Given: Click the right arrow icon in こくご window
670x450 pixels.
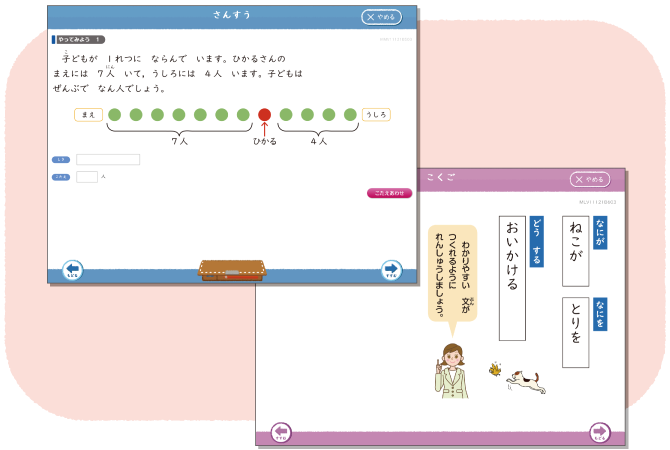Looking at the screenshot, I should pyautogui.click(x=600, y=432).
